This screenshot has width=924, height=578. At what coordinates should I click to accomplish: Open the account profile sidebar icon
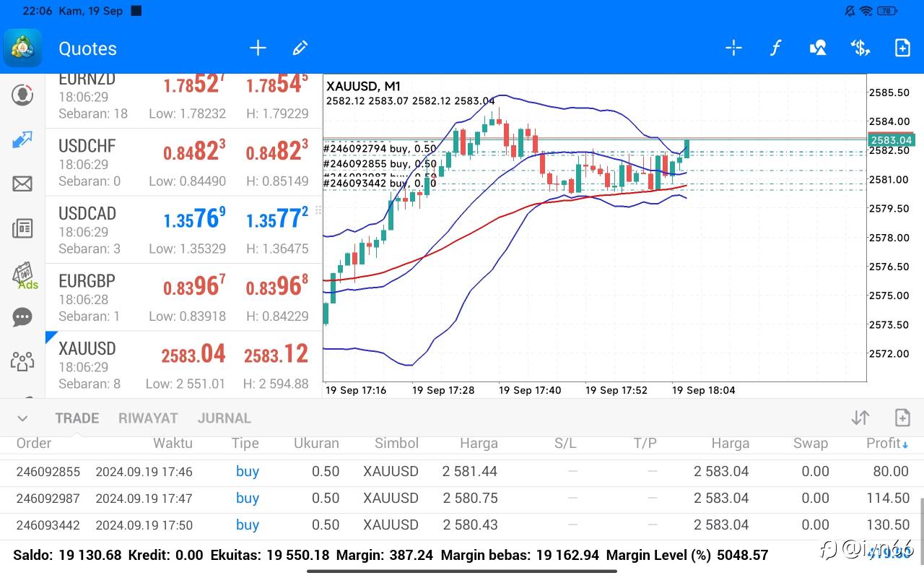tap(22, 95)
